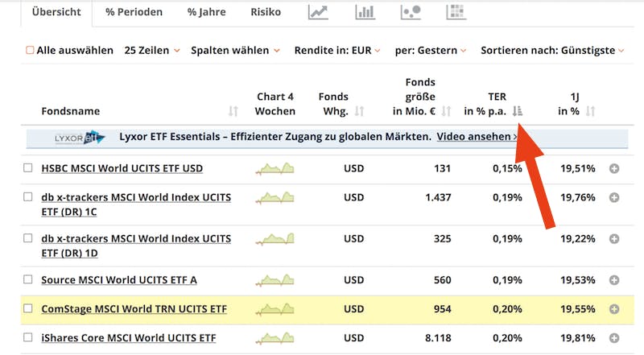Open the 25 Zeilen rows dropdown
Screen dimensions: 644x355
[152, 51]
